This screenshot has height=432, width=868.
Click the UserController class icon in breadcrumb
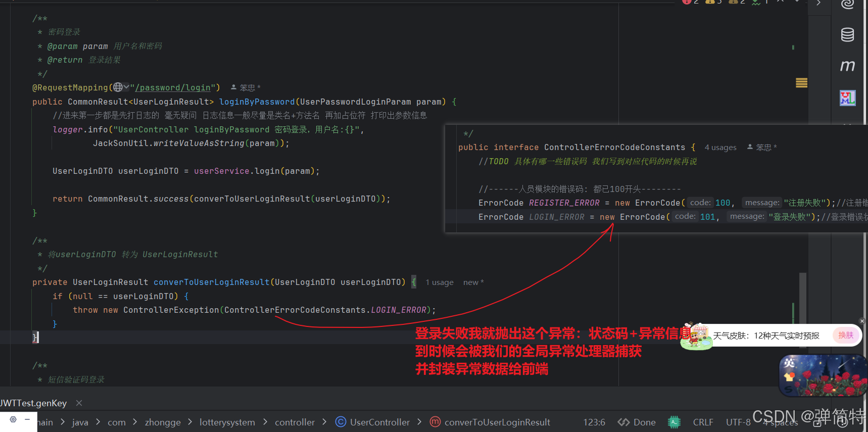pos(341,422)
